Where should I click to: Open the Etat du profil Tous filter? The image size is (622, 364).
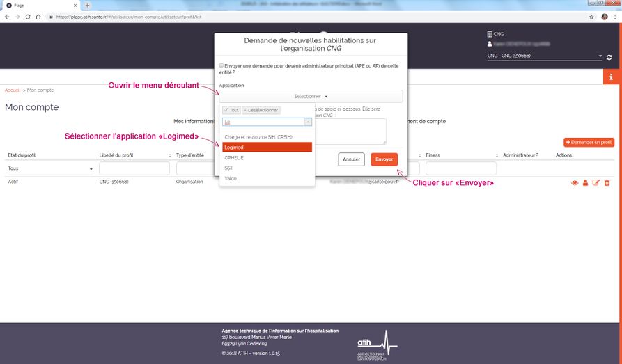(x=50, y=168)
